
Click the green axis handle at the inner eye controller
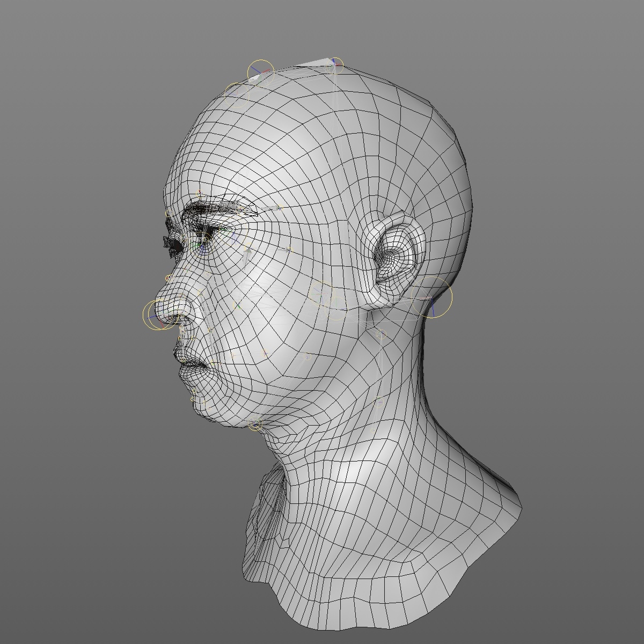pos(196,245)
